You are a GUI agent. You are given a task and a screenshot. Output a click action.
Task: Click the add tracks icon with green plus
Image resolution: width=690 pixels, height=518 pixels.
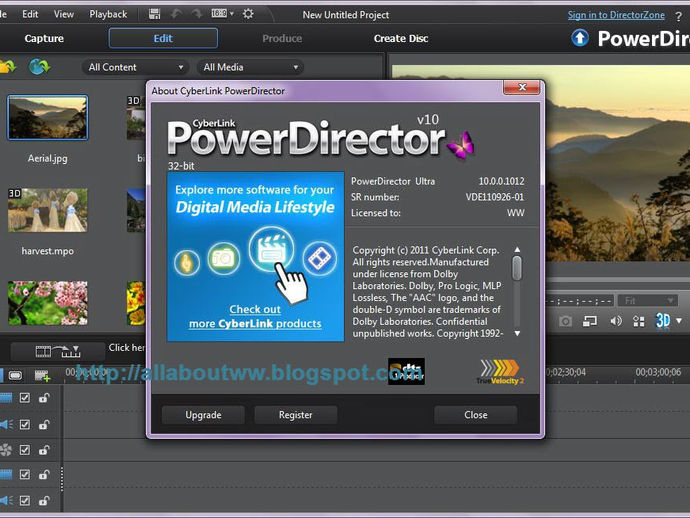point(42,375)
